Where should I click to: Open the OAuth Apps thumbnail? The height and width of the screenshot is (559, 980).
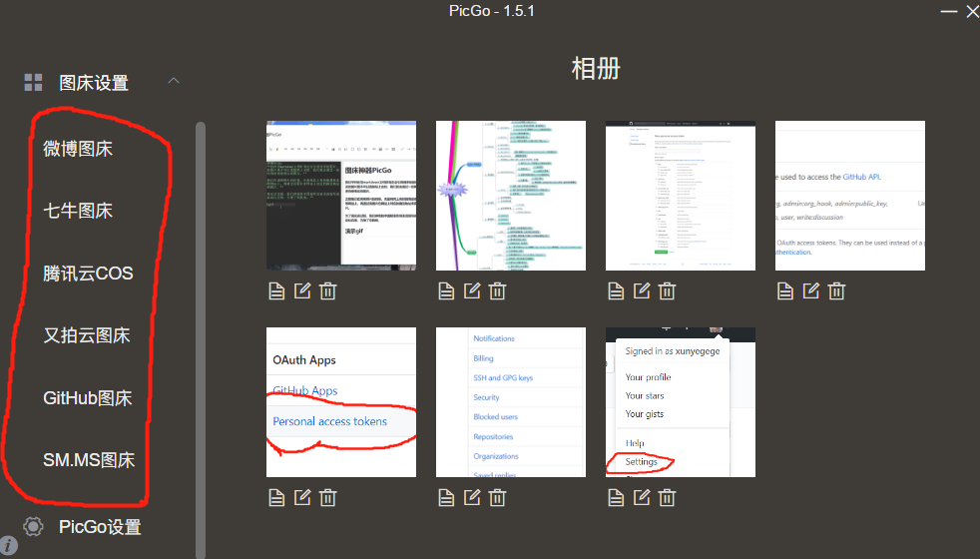point(341,402)
